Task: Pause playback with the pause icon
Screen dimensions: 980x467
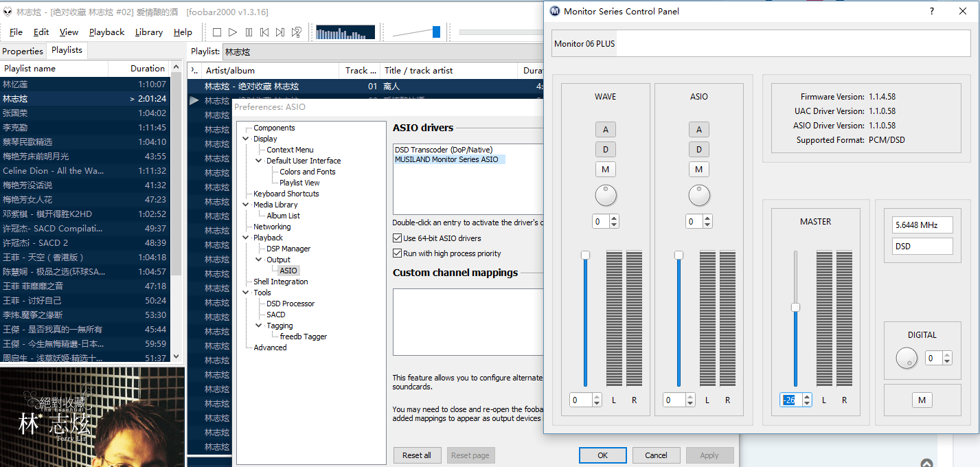Action: tap(249, 32)
